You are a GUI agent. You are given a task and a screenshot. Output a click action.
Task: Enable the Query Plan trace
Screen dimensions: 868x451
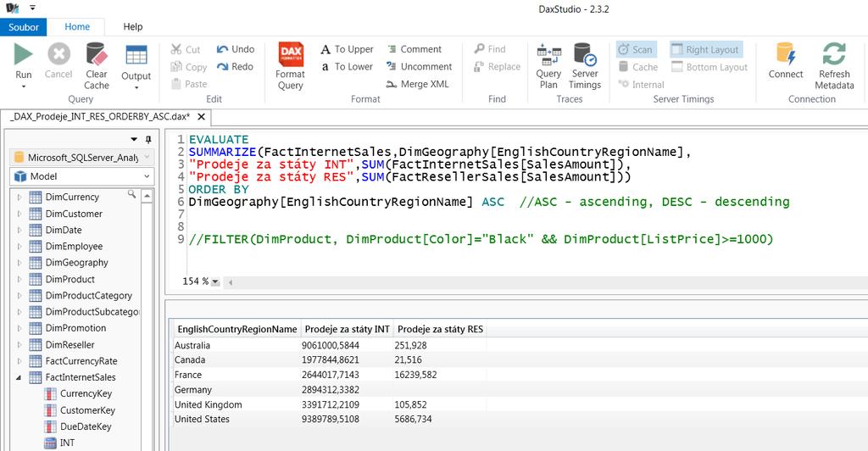[548, 66]
